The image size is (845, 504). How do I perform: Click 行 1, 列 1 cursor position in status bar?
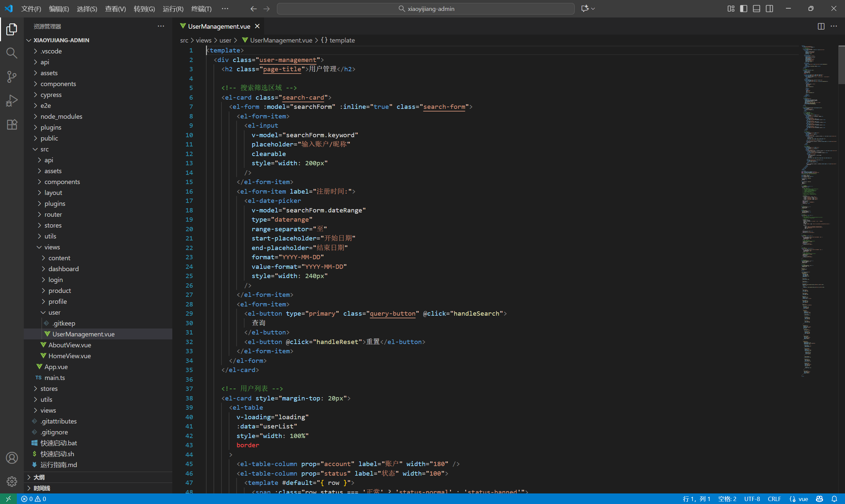[696, 499]
